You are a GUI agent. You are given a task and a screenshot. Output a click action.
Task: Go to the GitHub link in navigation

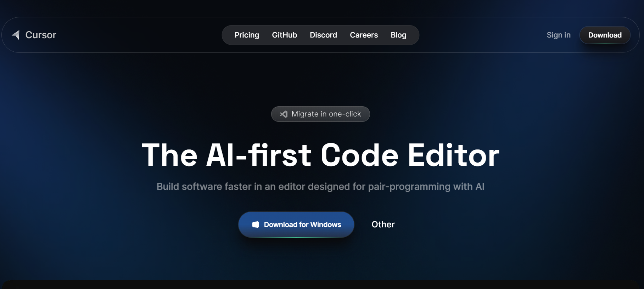284,35
